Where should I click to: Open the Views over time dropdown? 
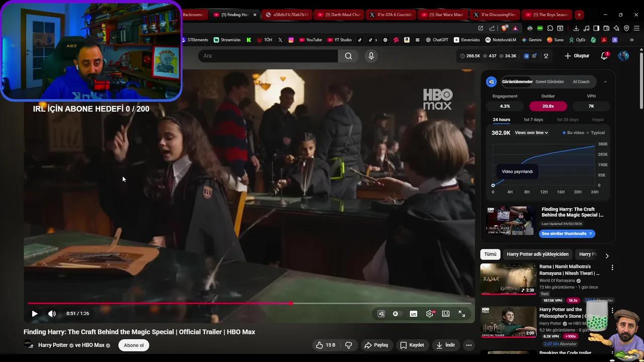coord(531,132)
